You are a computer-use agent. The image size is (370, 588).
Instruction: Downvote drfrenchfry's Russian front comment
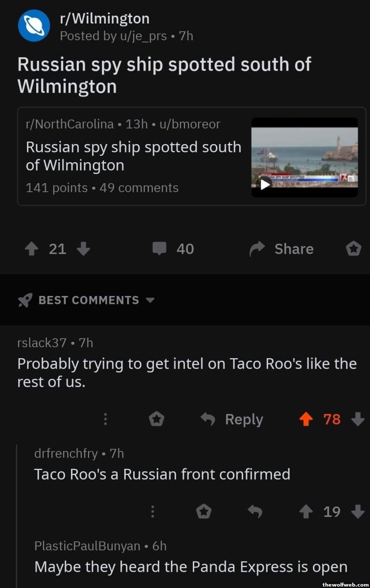(x=358, y=512)
